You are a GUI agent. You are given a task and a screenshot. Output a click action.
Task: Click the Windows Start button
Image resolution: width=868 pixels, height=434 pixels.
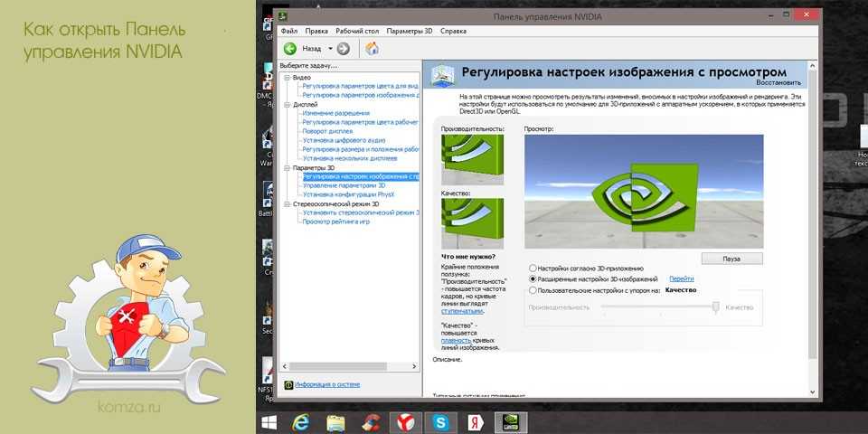click(x=269, y=422)
